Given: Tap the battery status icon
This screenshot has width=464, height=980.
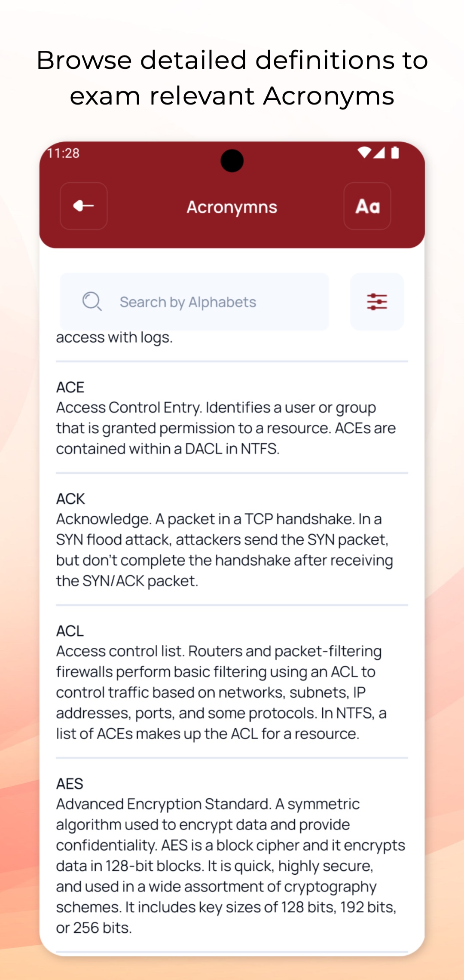Looking at the screenshot, I should pos(395,153).
